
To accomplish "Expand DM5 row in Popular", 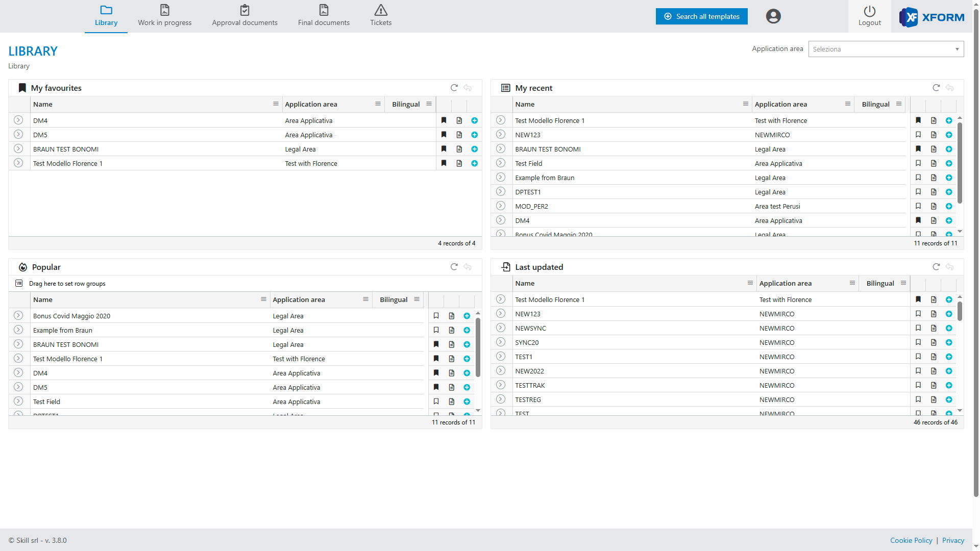I will tap(18, 387).
